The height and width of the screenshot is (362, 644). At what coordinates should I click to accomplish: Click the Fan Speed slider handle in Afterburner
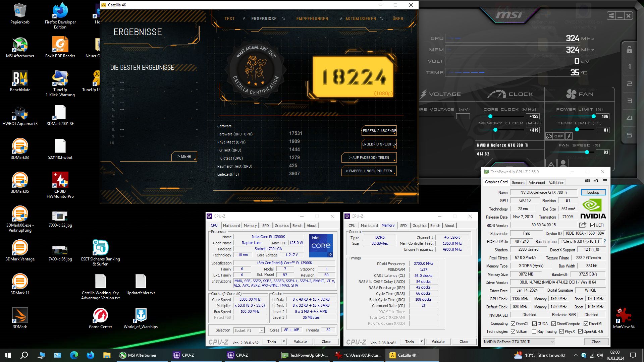point(587,152)
